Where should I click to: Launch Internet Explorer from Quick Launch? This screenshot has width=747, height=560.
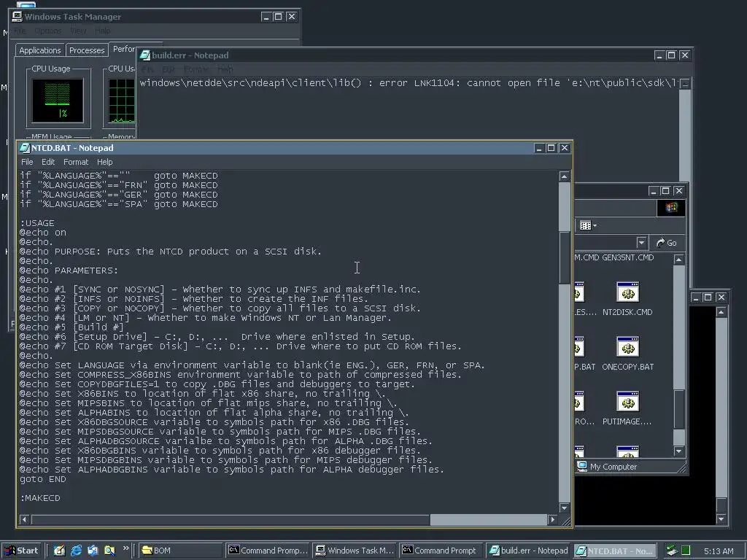point(76,551)
